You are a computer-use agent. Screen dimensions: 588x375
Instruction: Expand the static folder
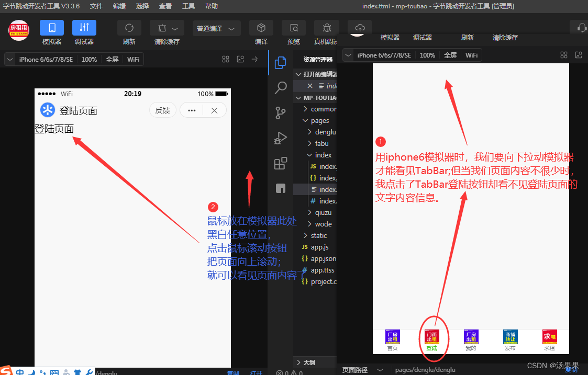(x=315, y=236)
